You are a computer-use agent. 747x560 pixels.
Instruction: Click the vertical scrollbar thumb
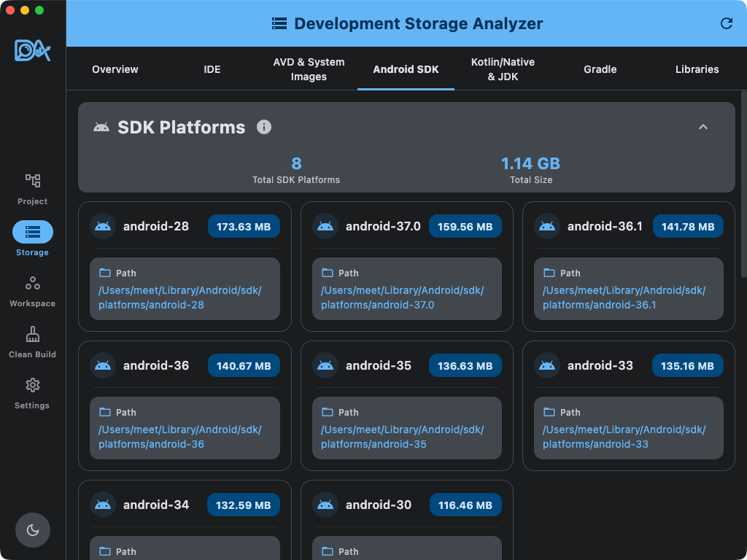(743, 184)
